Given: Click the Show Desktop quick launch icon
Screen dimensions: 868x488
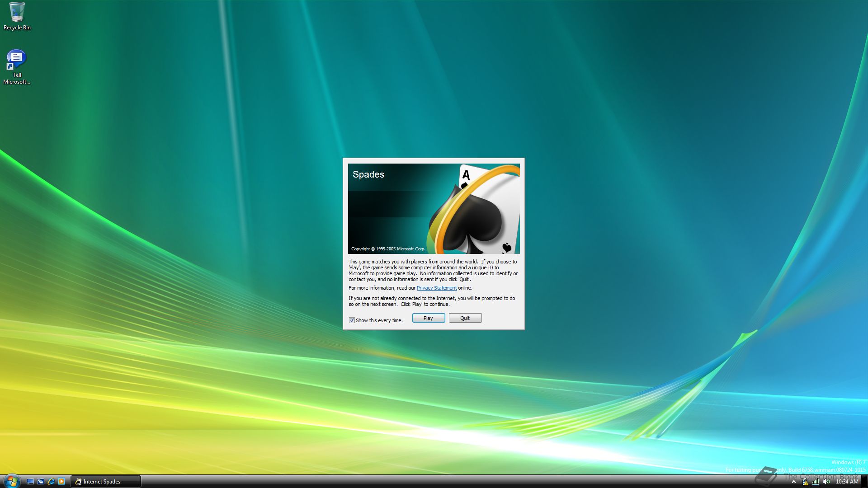Looking at the screenshot, I should coord(30,482).
